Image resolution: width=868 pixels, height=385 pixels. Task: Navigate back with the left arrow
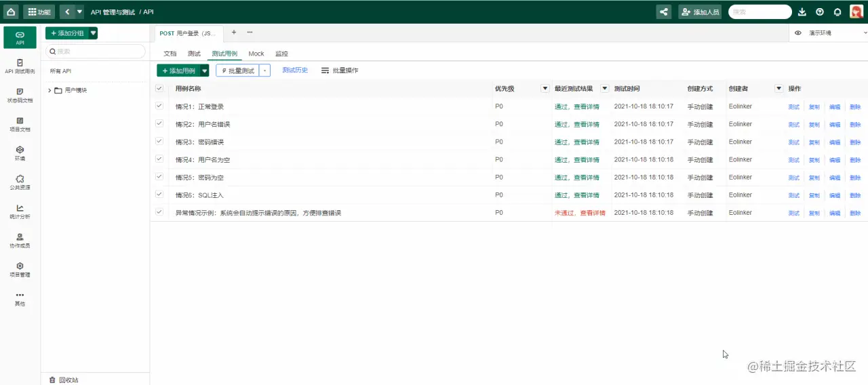(x=67, y=12)
